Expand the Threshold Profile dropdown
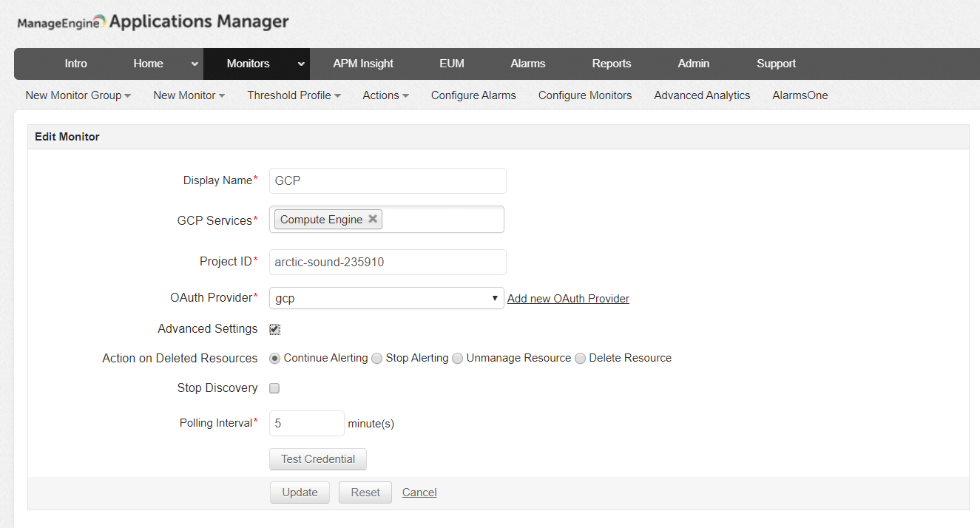Viewport: 980px width, 528px height. [294, 95]
